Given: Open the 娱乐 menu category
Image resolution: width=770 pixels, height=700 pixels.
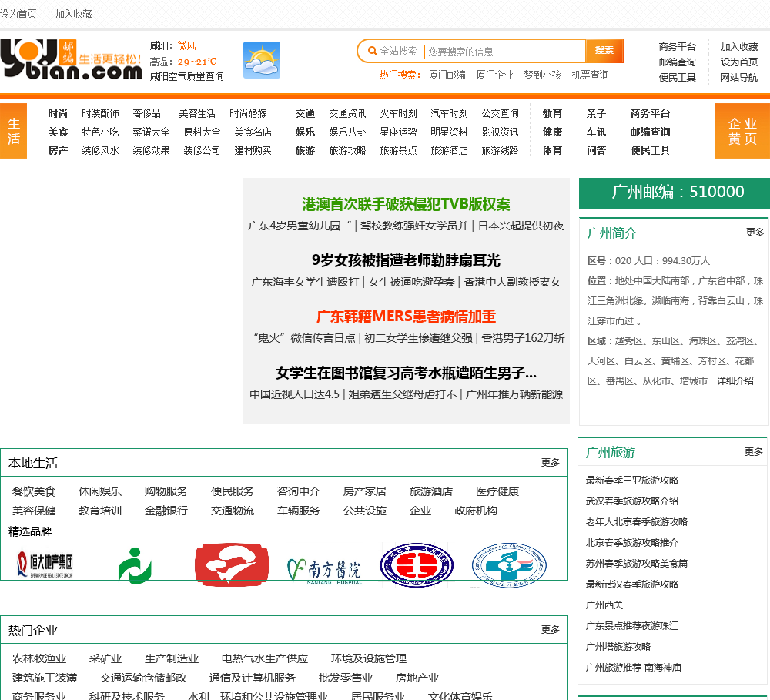Looking at the screenshot, I should point(305,132).
